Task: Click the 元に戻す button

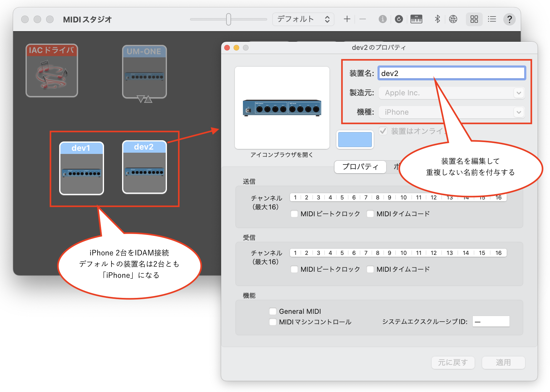Action: click(x=453, y=362)
